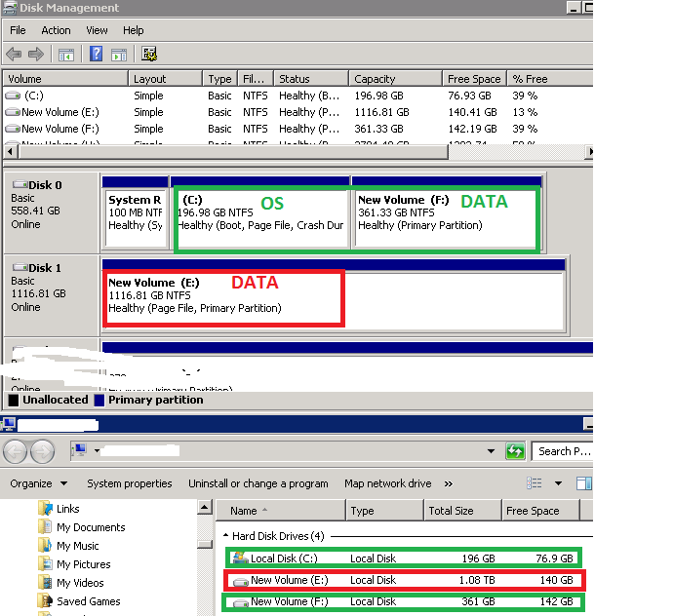This screenshot has width=674, height=616.
Task: Click Uninstall or change a program
Action: coord(258,483)
